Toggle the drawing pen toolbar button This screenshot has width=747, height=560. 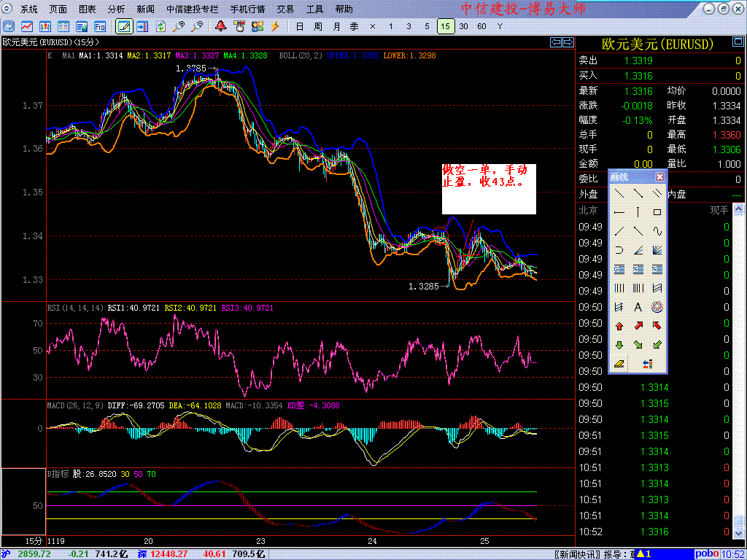124,26
